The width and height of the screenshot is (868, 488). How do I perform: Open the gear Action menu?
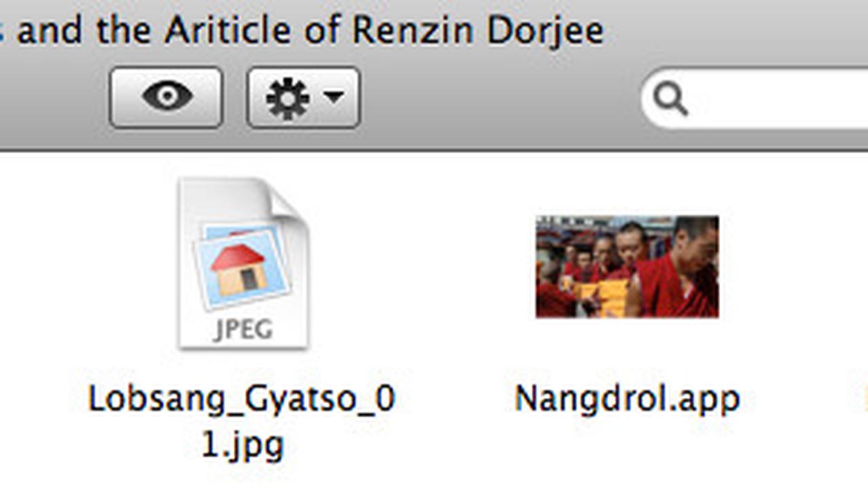(x=303, y=97)
